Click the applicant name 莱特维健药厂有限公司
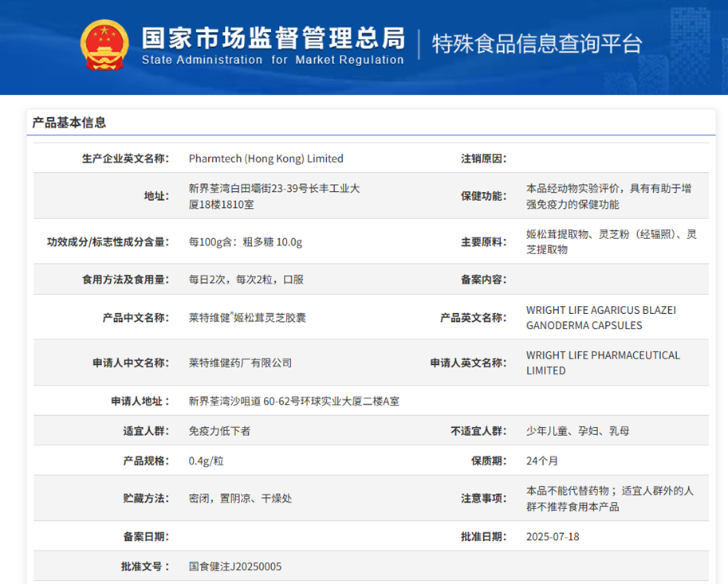This screenshot has height=584, width=728. point(240,363)
